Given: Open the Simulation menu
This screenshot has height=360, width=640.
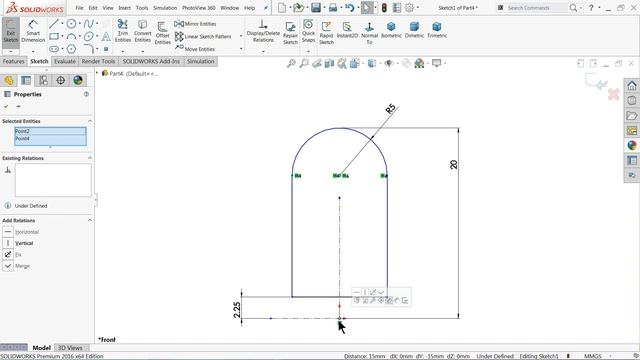Looking at the screenshot, I should coord(165,8).
